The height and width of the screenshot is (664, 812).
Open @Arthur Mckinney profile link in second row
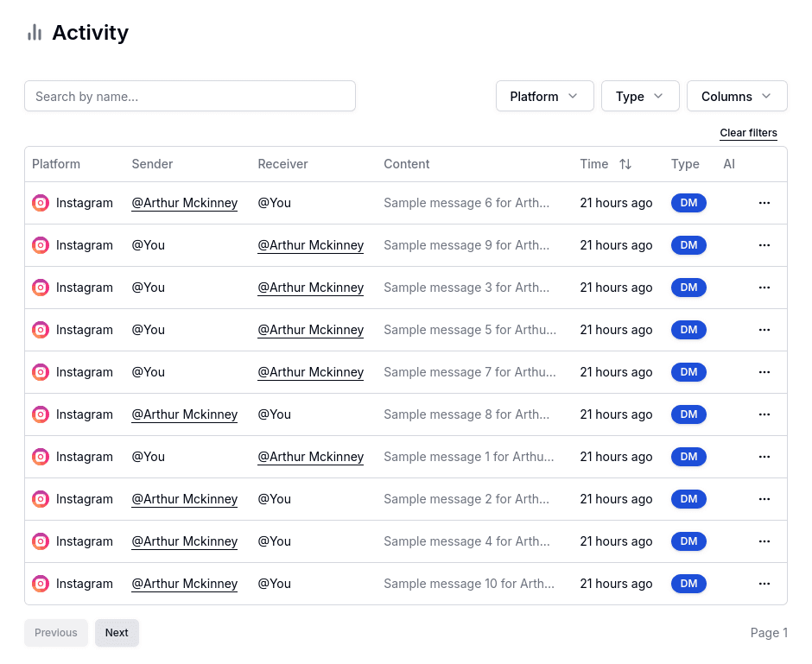point(310,245)
